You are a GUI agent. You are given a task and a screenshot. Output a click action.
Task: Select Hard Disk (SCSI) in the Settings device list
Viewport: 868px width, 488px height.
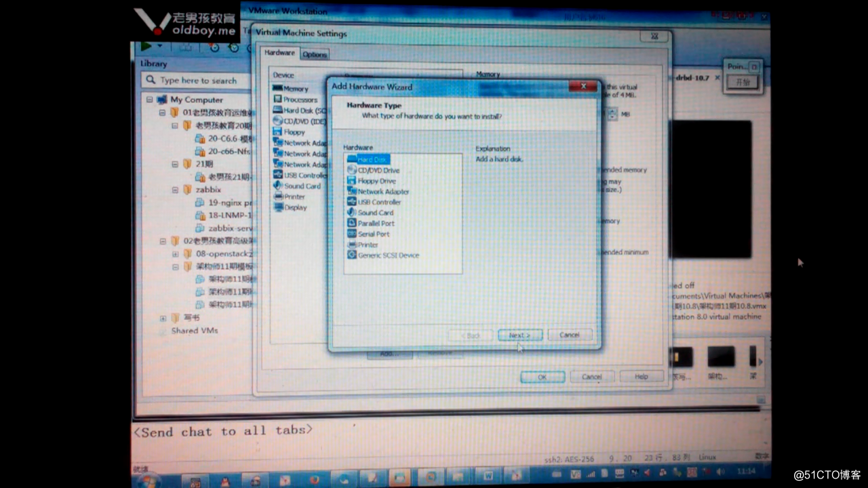click(300, 110)
